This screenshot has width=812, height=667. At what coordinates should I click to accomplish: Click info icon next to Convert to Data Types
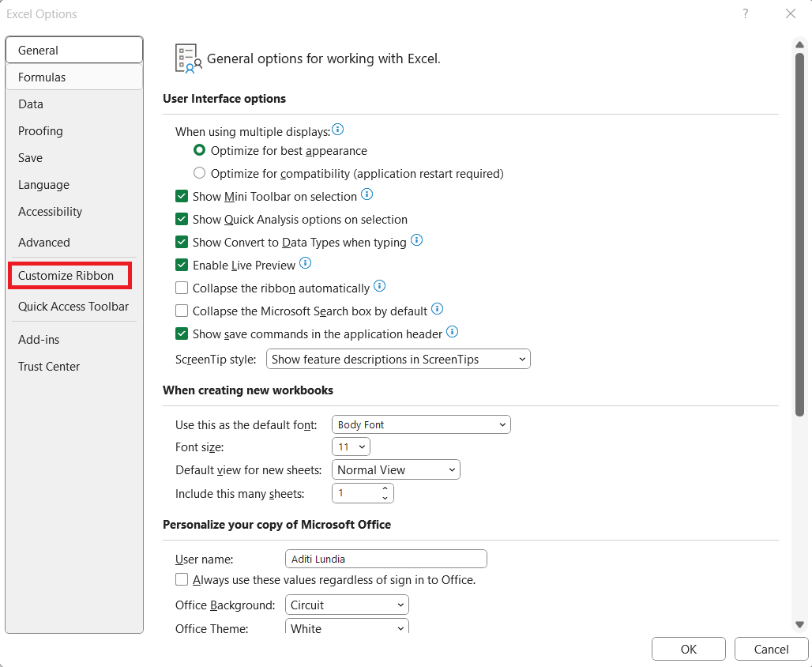[x=416, y=240]
